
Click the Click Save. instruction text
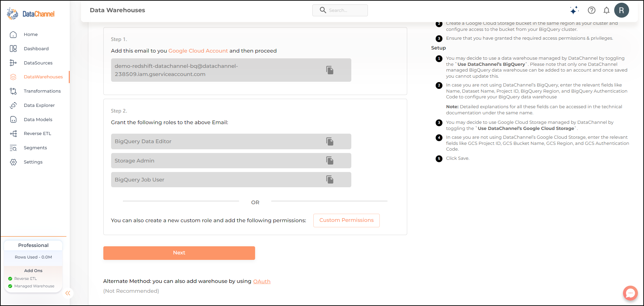(457, 158)
